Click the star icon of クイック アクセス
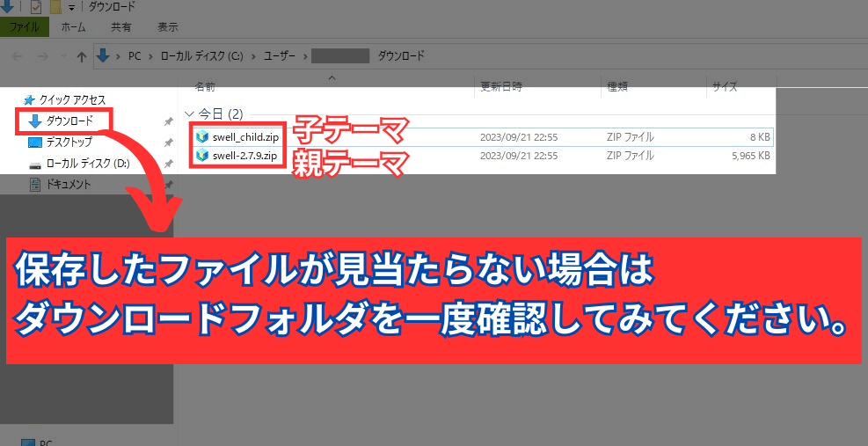 pyautogui.click(x=29, y=100)
